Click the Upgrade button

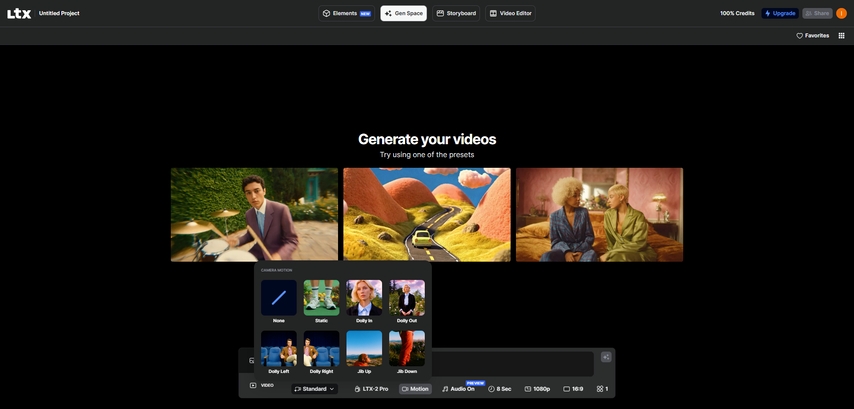tap(780, 14)
